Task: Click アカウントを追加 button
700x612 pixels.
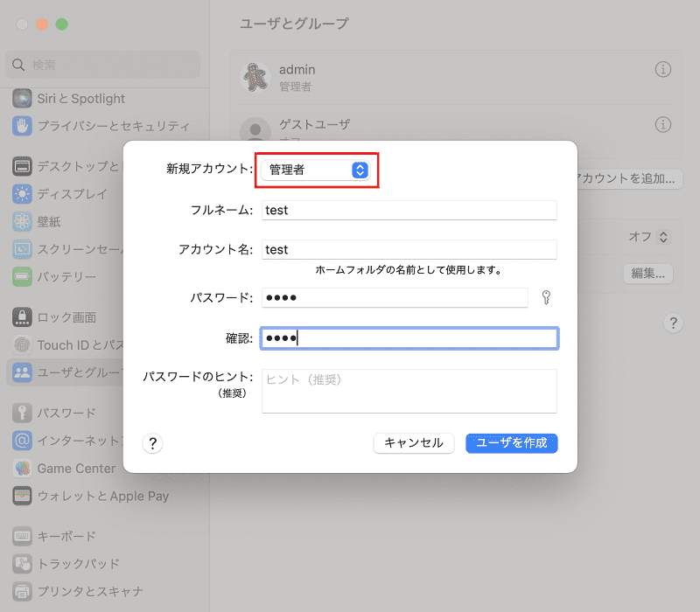Action: tap(629, 178)
